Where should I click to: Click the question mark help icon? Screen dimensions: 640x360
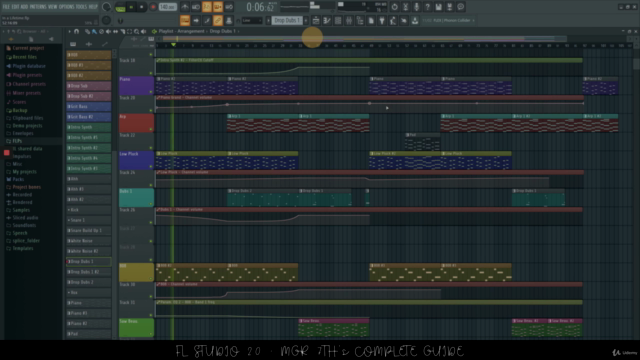(x=427, y=7)
